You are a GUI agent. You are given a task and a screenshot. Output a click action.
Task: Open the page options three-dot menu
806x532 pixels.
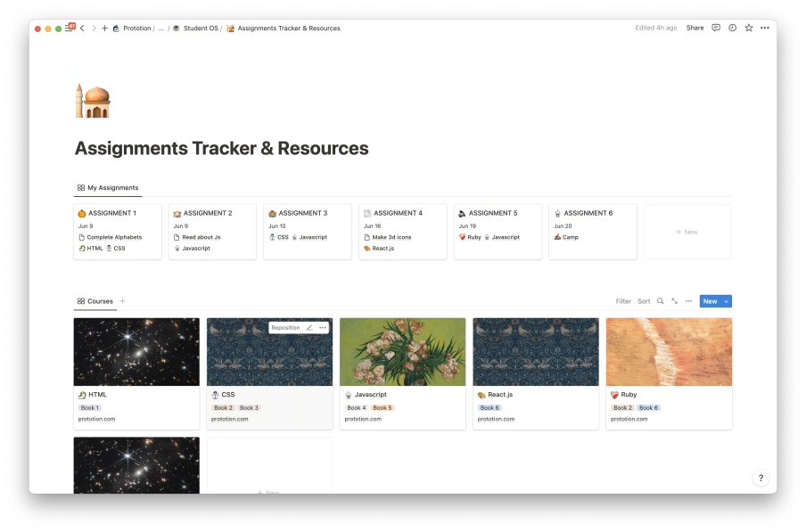(x=765, y=28)
